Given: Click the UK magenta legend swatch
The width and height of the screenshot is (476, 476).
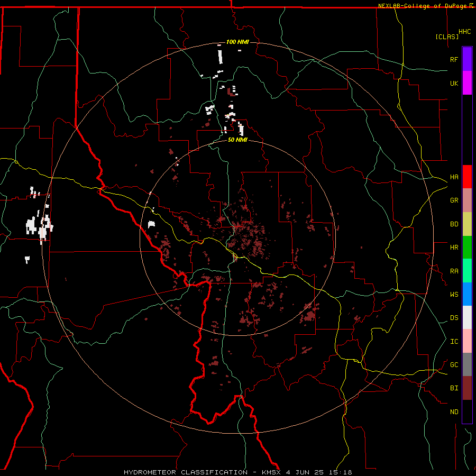Looking at the screenshot, I should (x=467, y=83).
